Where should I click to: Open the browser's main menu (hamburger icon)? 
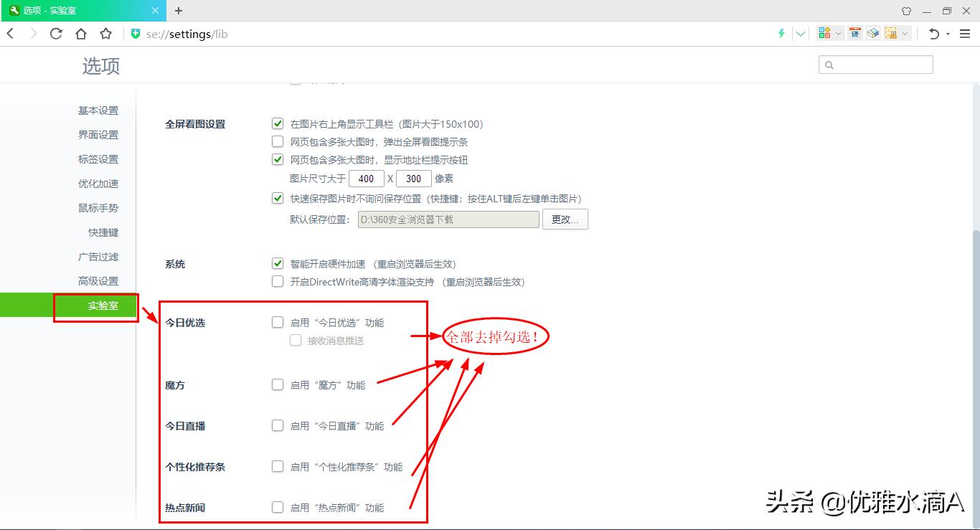[x=965, y=34]
